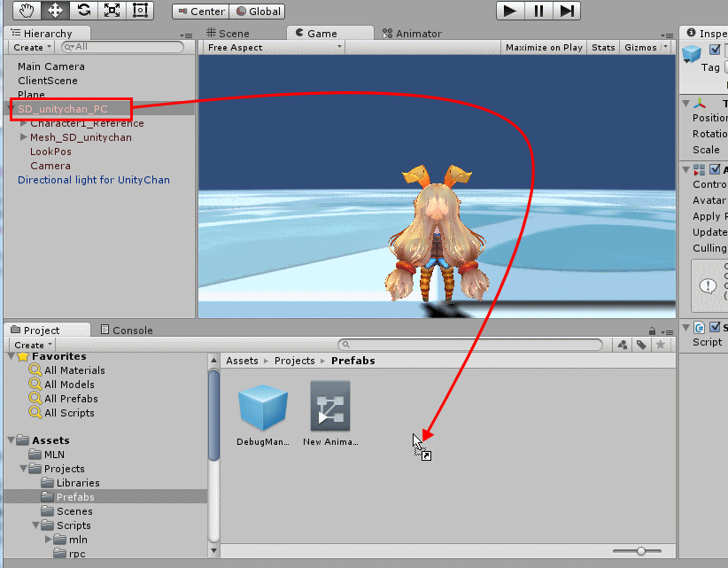Click the Search by Type icon
Screen dimensions: 728x568
[x=623, y=345]
